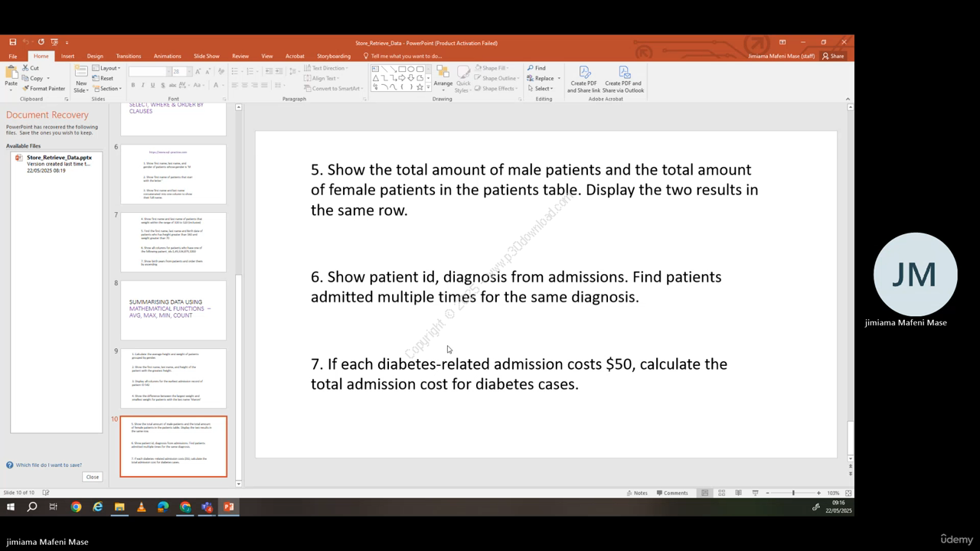
Task: Switch to the Design tab
Action: click(95, 56)
